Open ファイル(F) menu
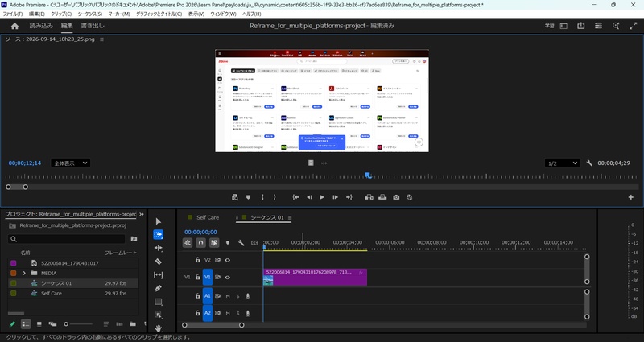644x342 pixels. 13,14
